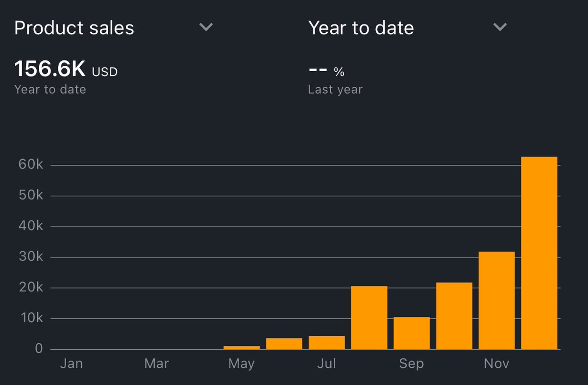Select the Product sales title label

point(74,28)
